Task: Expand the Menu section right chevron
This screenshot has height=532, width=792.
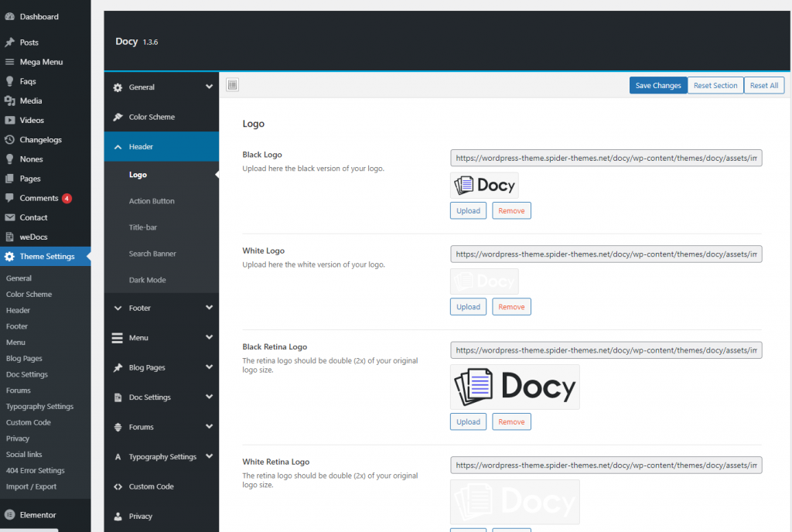Action: 209,337
